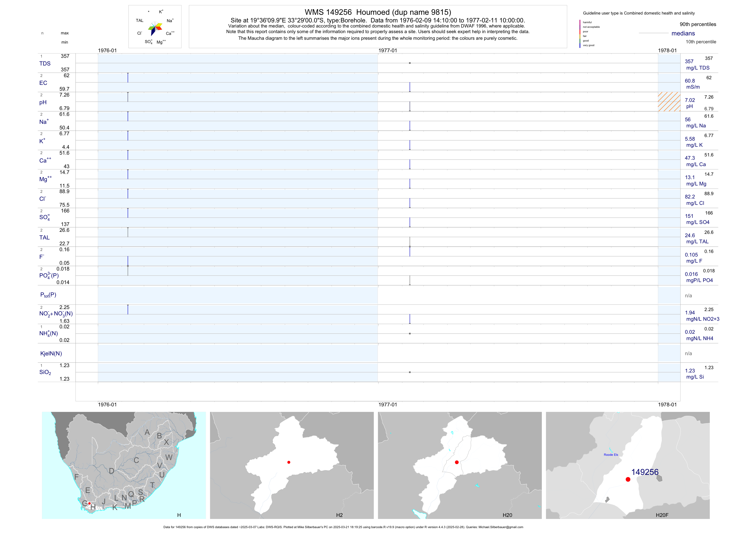Open the South Africa drainage regions map
The height and width of the screenshot is (535, 756).
coord(124,465)
